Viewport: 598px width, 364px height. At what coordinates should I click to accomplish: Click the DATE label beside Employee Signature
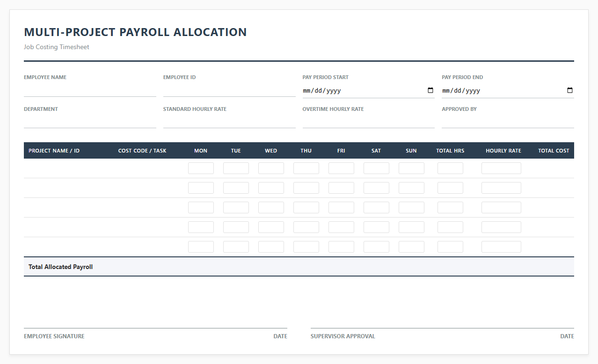point(280,336)
